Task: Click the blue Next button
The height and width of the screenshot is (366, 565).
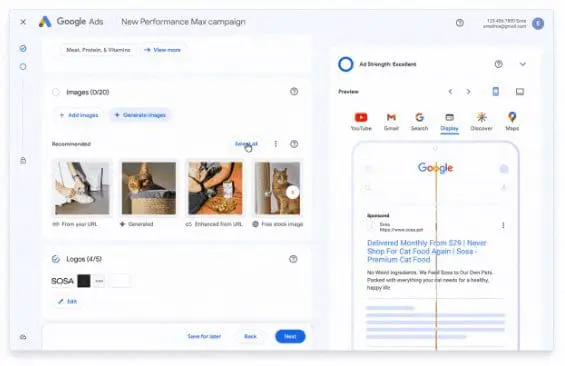Action: pos(290,336)
